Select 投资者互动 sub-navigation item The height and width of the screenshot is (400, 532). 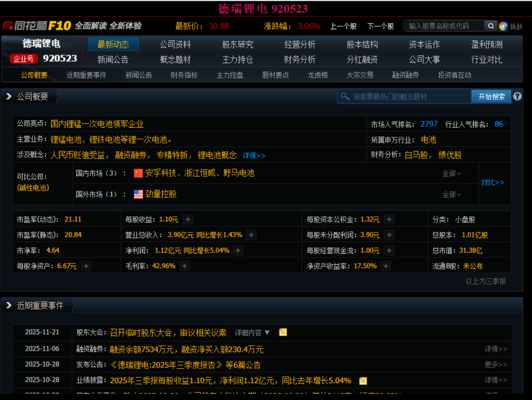455,75
